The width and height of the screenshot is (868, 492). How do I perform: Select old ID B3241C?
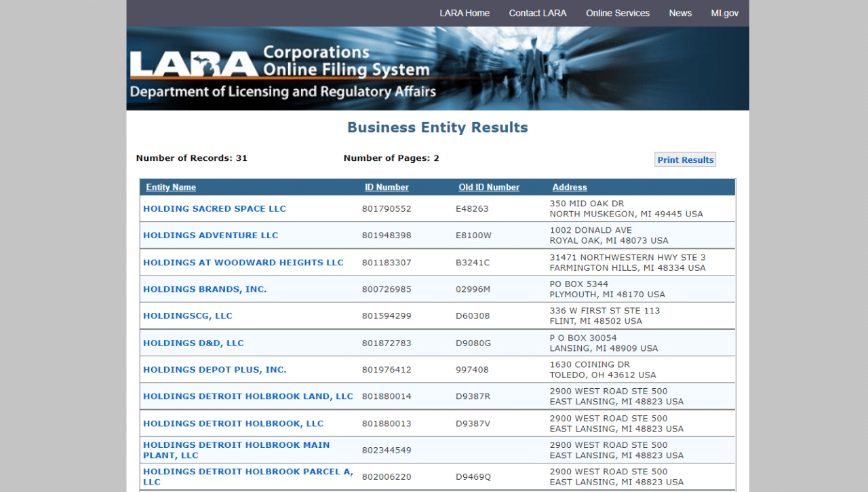473,263
